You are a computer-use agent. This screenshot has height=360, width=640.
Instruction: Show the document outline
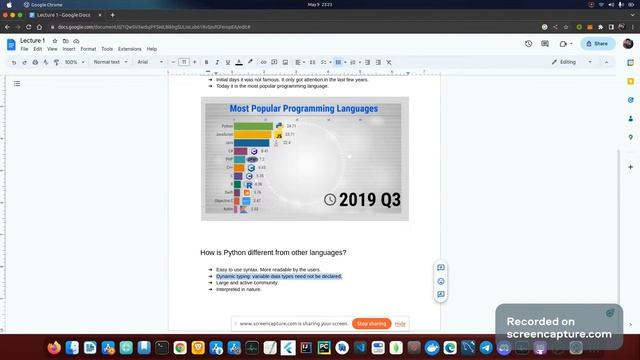17,84
